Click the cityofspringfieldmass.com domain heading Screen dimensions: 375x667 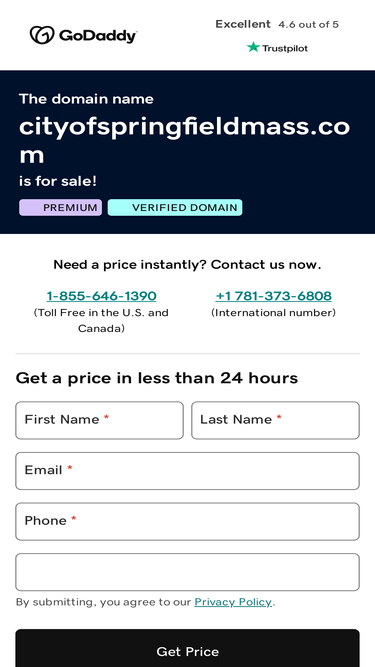(185, 141)
